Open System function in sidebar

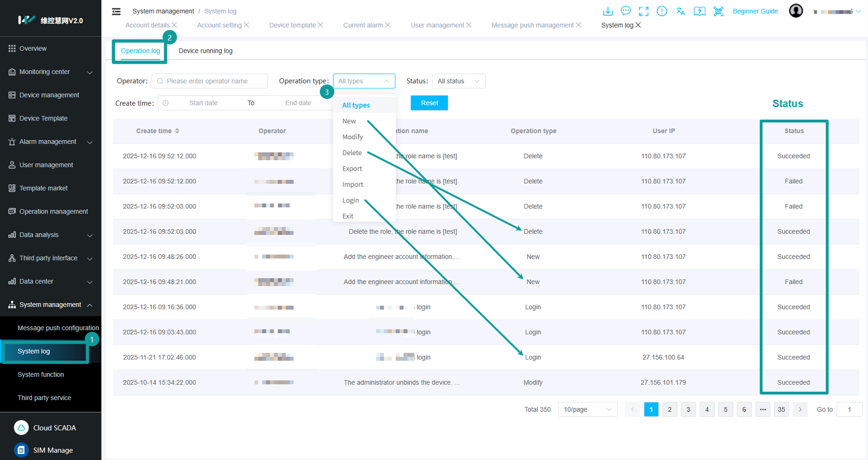click(x=41, y=374)
